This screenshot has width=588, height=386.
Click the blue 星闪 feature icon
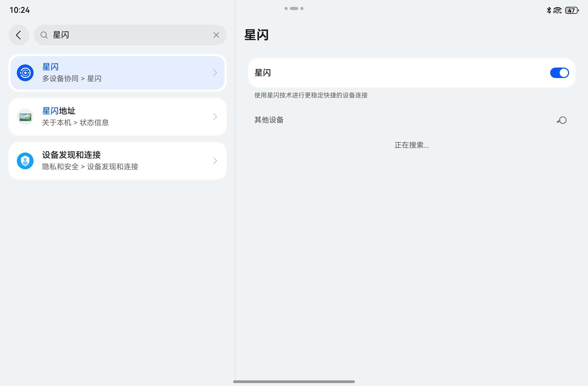click(25, 72)
